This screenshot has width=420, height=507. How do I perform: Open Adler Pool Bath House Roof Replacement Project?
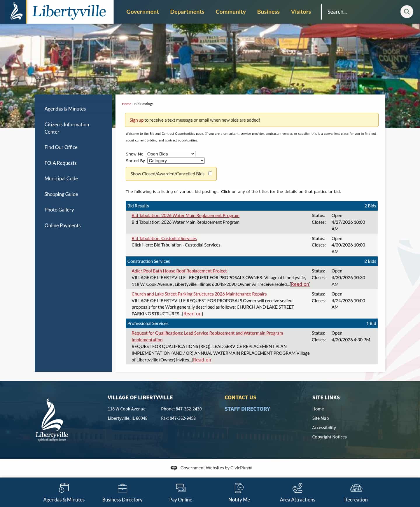[179, 271]
